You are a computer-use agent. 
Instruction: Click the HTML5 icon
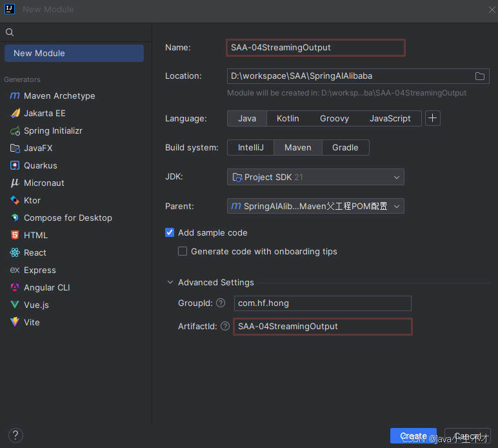coord(15,235)
